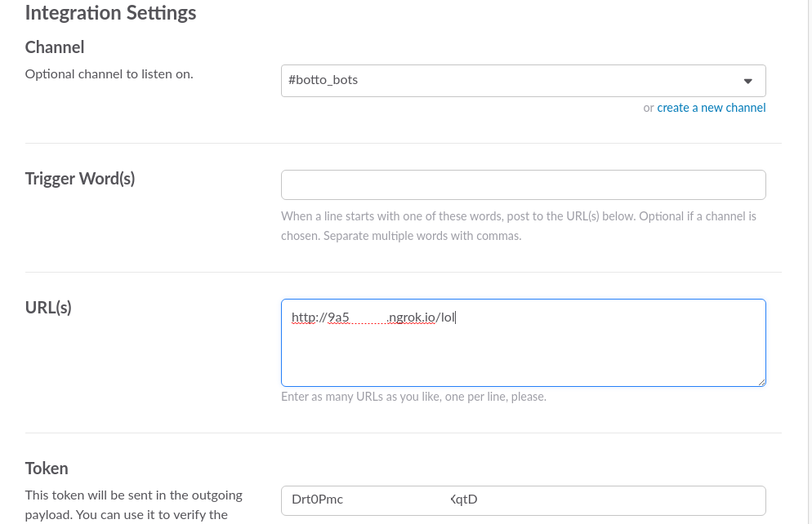Viewport: 812px width, 524px height.
Task: Follow the "create a new channel" link
Action: pyautogui.click(x=711, y=108)
